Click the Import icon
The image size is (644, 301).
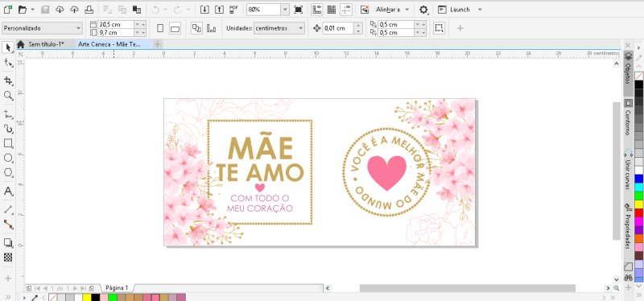[x=204, y=9]
